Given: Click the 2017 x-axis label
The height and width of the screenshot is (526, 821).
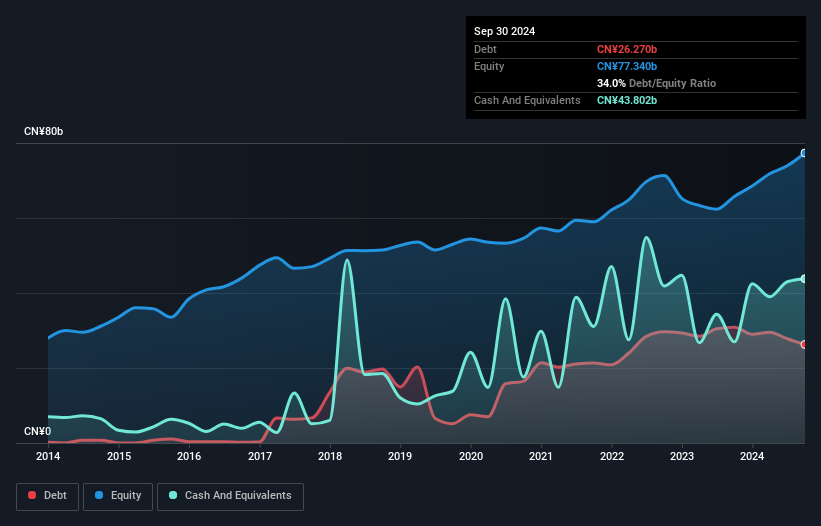Looking at the screenshot, I should (260, 456).
